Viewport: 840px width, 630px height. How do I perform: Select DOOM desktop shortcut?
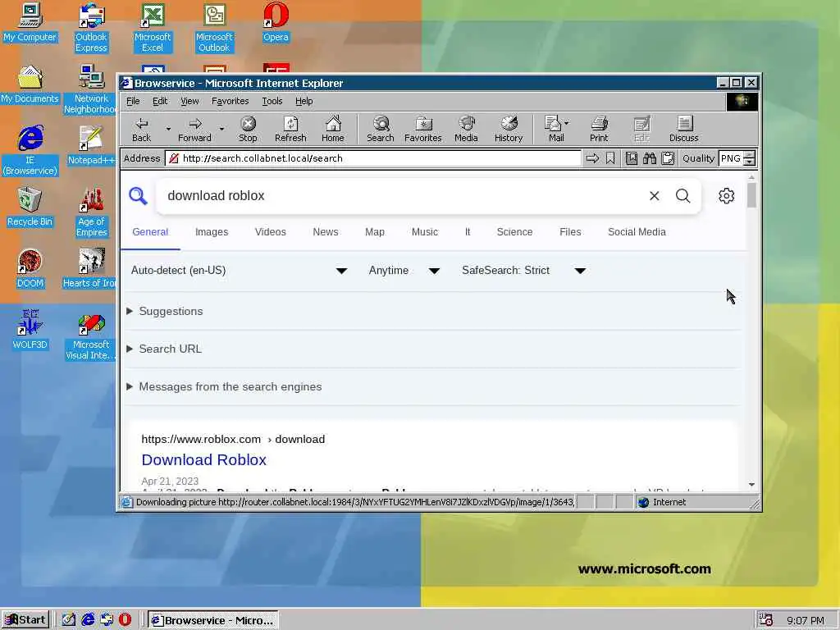pos(30,269)
